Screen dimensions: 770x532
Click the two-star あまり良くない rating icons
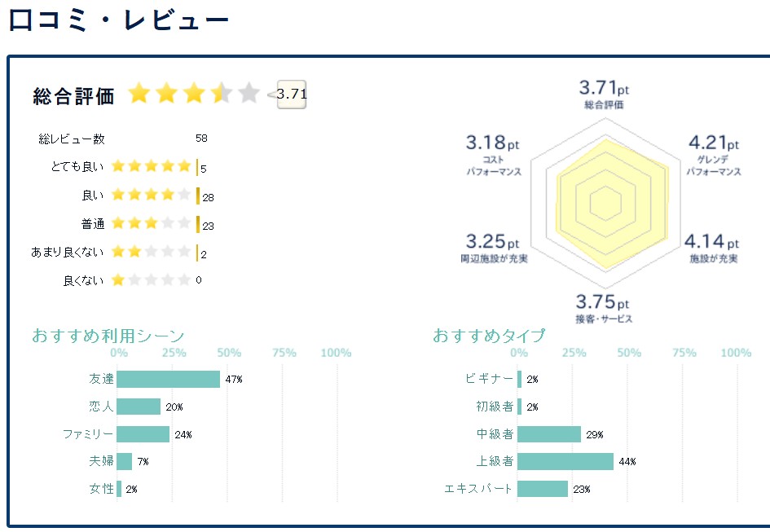pos(151,253)
